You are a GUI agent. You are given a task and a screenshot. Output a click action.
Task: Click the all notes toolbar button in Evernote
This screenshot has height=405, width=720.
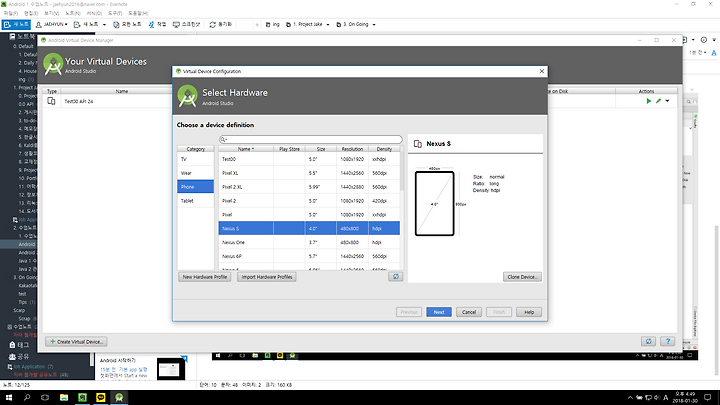(127, 24)
